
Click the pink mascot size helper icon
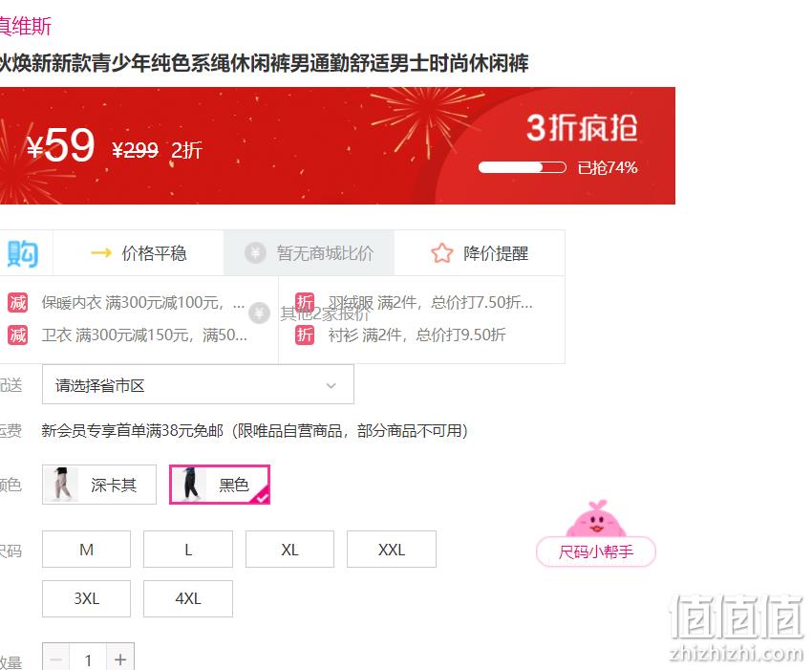[596, 519]
